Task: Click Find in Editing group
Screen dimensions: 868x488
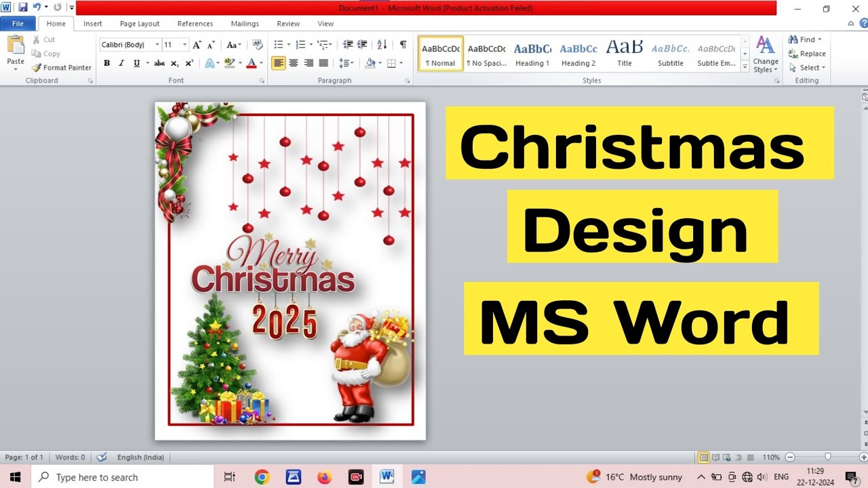Action: click(x=805, y=39)
